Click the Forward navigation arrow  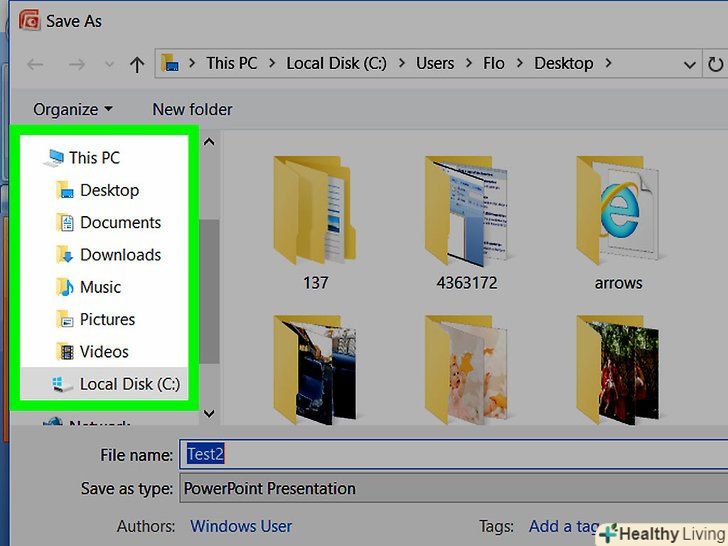tap(77, 64)
